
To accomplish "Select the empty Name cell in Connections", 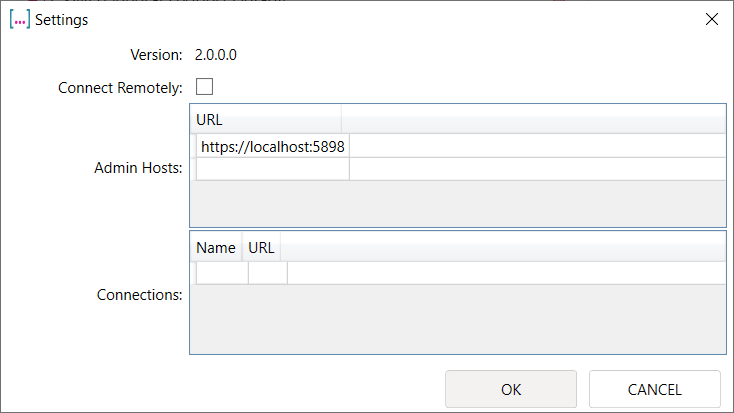I will (x=221, y=272).
